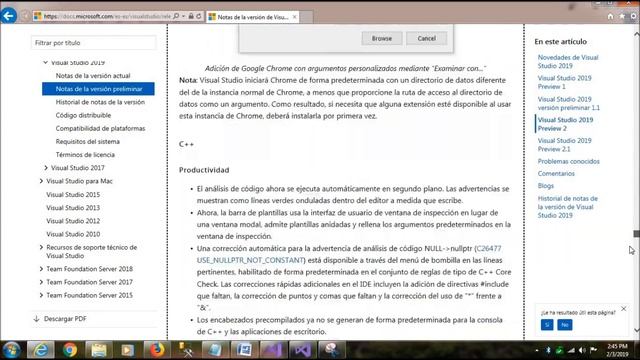640x360 pixels.
Task: Expand the Visual Studio 2017 node
Action: point(46,168)
